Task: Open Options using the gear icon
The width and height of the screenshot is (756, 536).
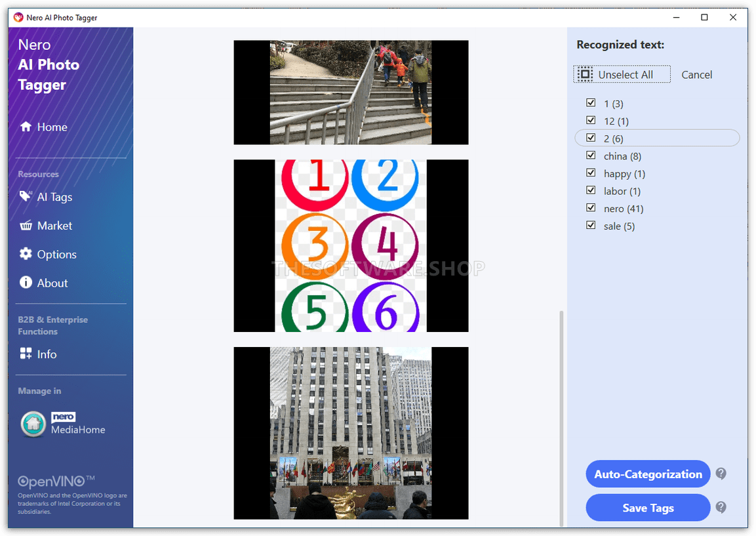Action: (26, 254)
